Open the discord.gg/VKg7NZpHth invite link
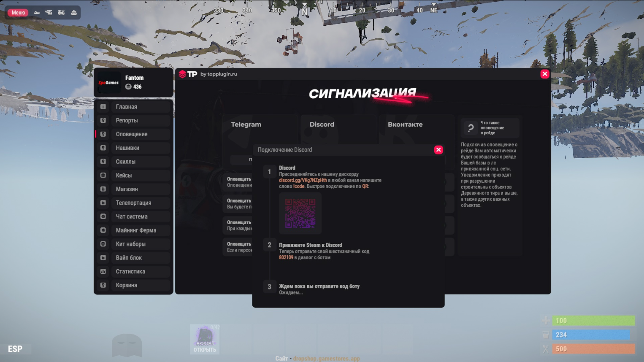The height and width of the screenshot is (362, 644). coord(303,180)
